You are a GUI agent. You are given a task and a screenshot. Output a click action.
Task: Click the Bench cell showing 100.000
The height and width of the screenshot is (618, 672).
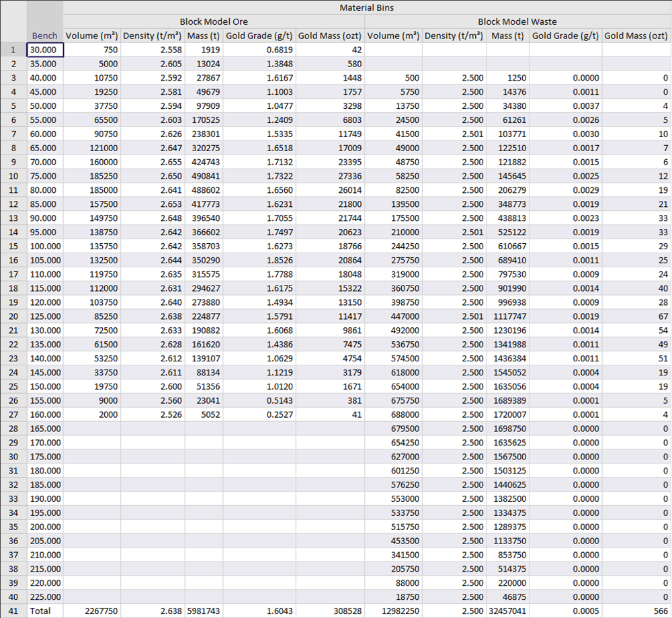[45, 246]
